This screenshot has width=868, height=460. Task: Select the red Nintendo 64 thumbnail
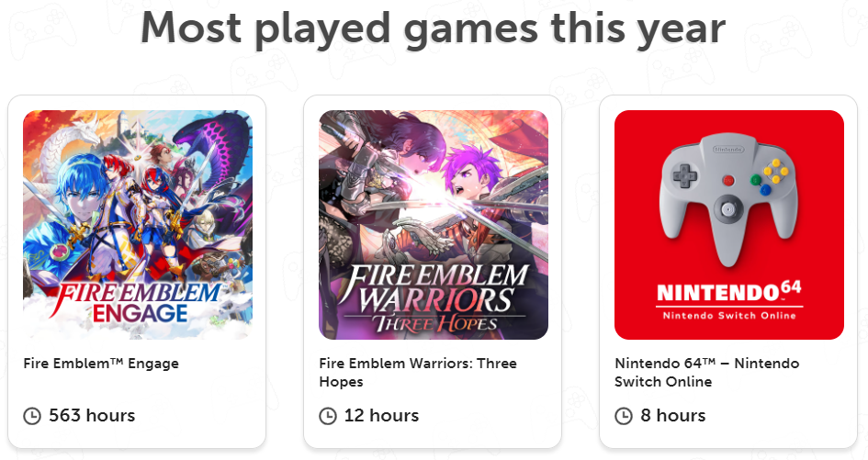tap(729, 225)
